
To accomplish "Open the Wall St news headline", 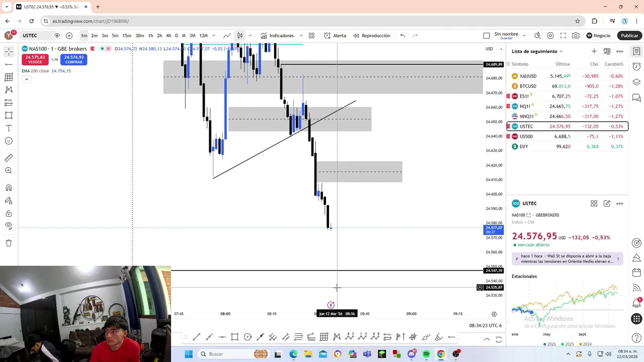I will pos(568,258).
